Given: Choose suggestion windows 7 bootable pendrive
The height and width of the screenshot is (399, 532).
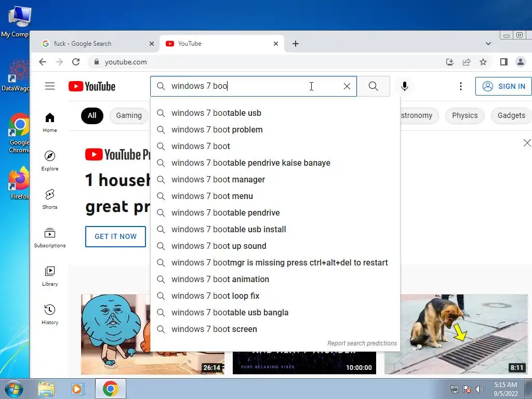Looking at the screenshot, I should [x=275, y=212].
